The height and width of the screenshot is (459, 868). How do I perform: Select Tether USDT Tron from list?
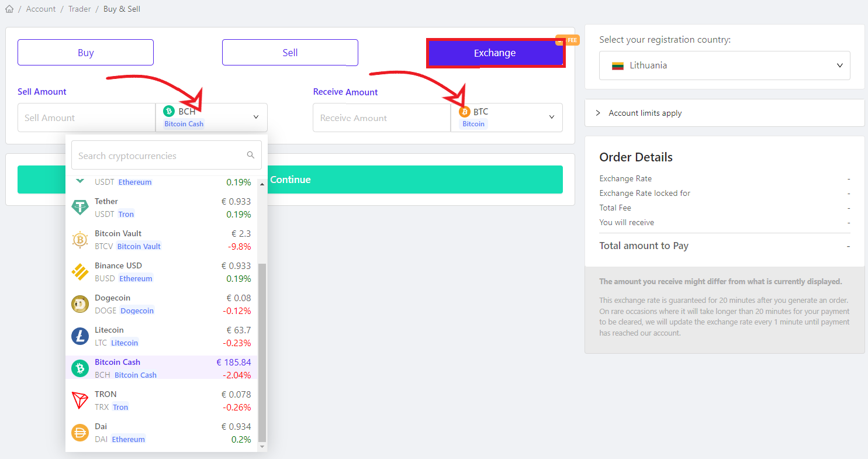(x=161, y=208)
